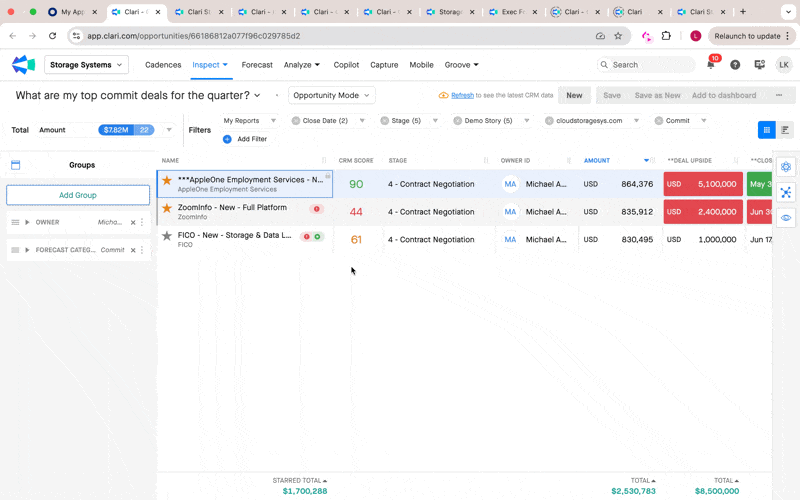The height and width of the screenshot is (500, 800).
Task: Open the more options ellipsis beside Add to dashboard
Action: [x=779, y=95]
